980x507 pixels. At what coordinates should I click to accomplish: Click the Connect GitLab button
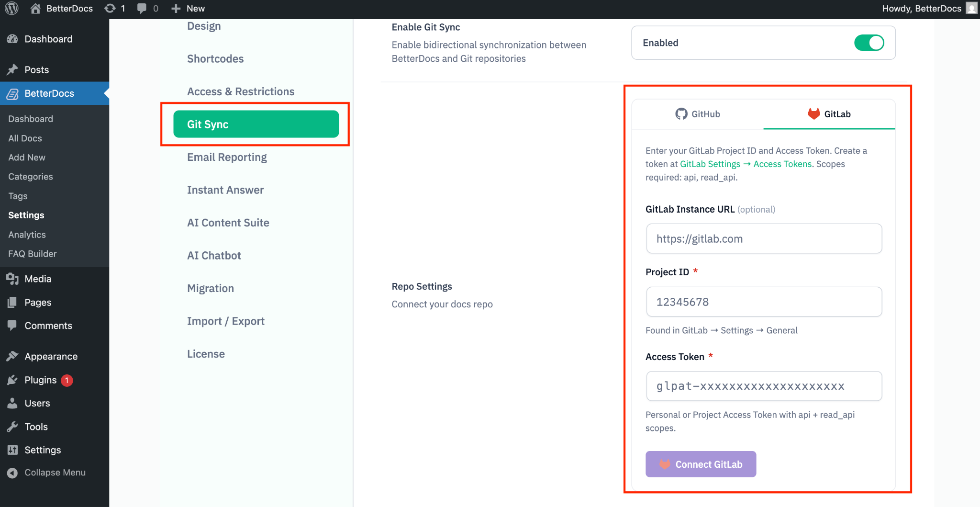coord(701,464)
